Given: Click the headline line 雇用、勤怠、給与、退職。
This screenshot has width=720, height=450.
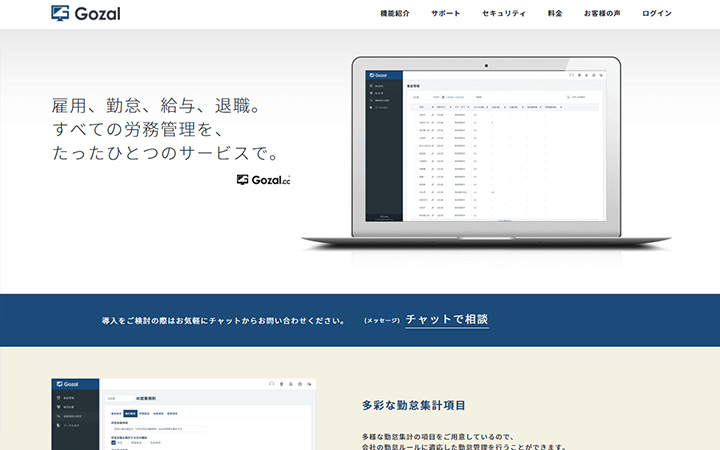Looking at the screenshot, I should coord(157,106).
